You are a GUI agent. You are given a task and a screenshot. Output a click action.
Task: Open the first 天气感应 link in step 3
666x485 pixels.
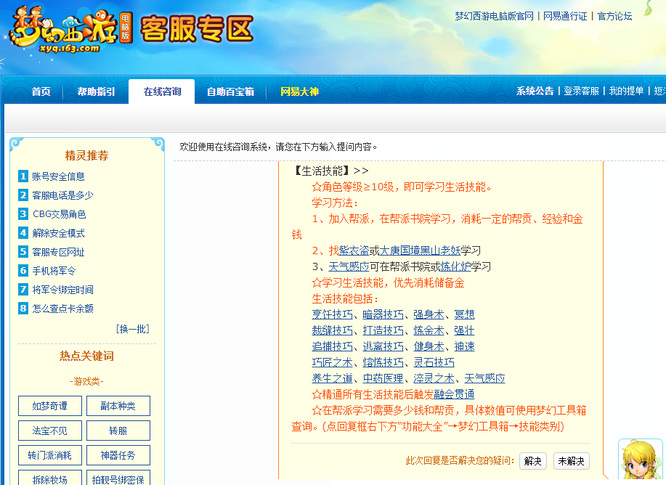(349, 267)
